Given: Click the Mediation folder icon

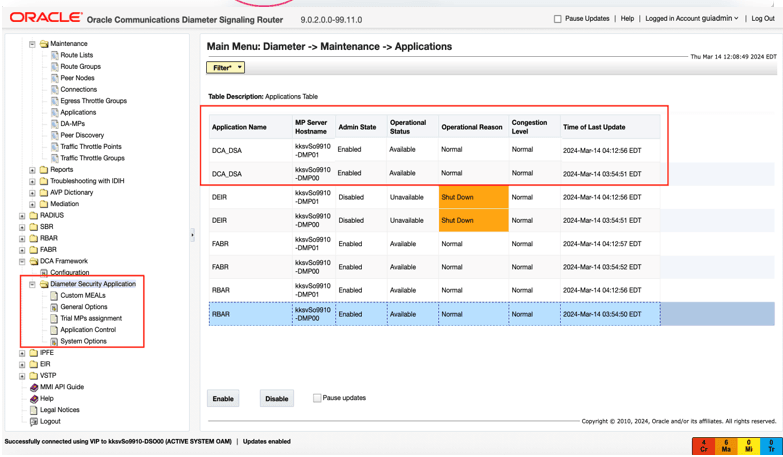Looking at the screenshot, I should coord(44,204).
